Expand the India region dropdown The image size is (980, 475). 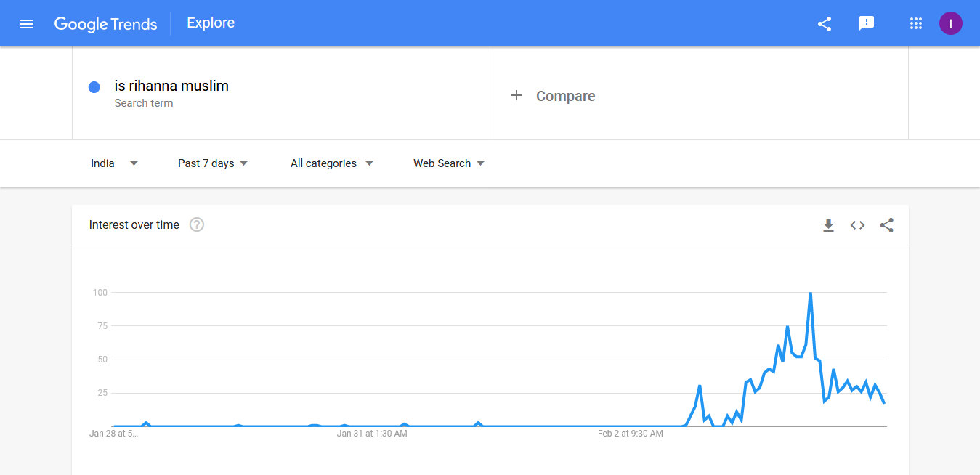point(114,163)
